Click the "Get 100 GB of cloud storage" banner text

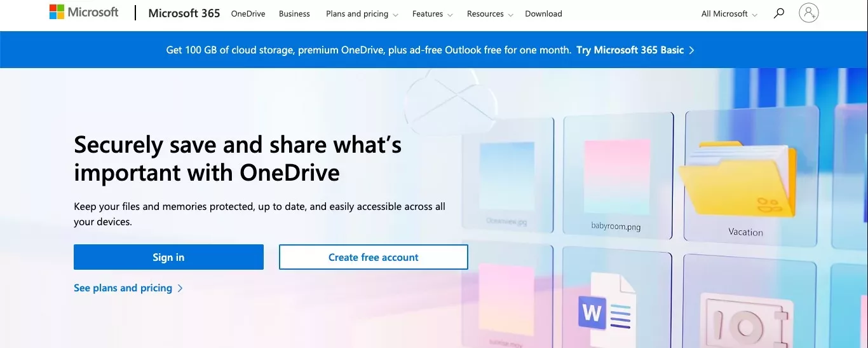[x=369, y=50]
